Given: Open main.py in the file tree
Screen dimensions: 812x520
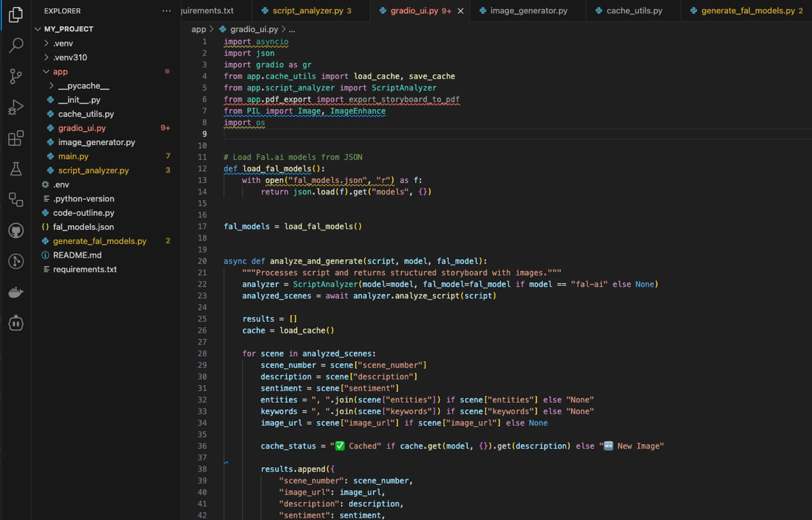Looking at the screenshot, I should coord(73,157).
